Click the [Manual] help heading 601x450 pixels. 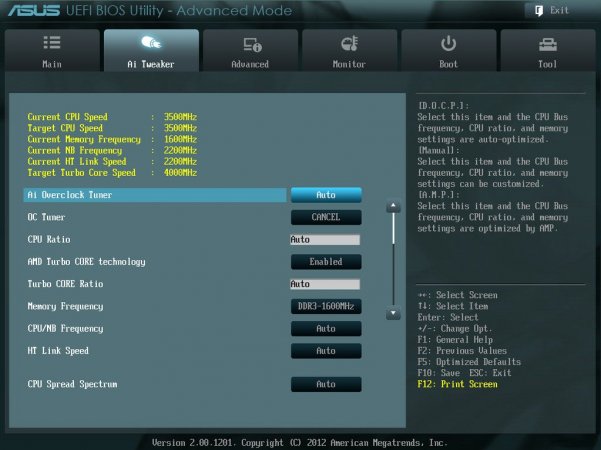439,150
